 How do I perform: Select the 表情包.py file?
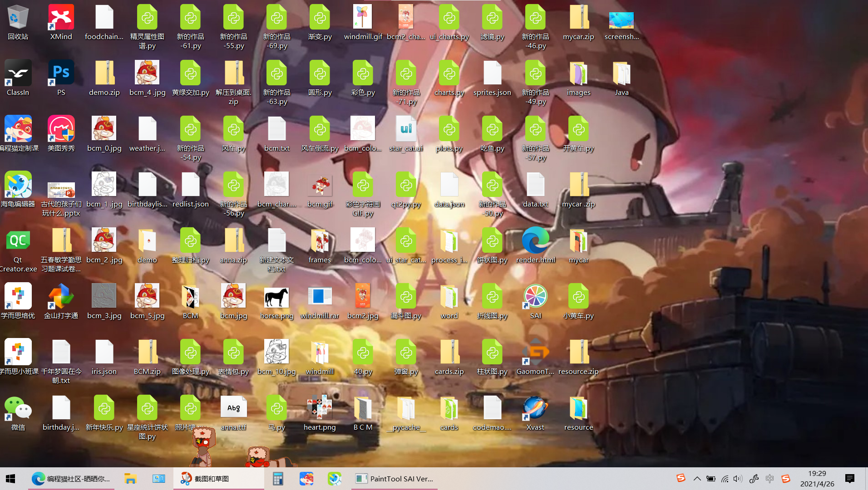(234, 357)
